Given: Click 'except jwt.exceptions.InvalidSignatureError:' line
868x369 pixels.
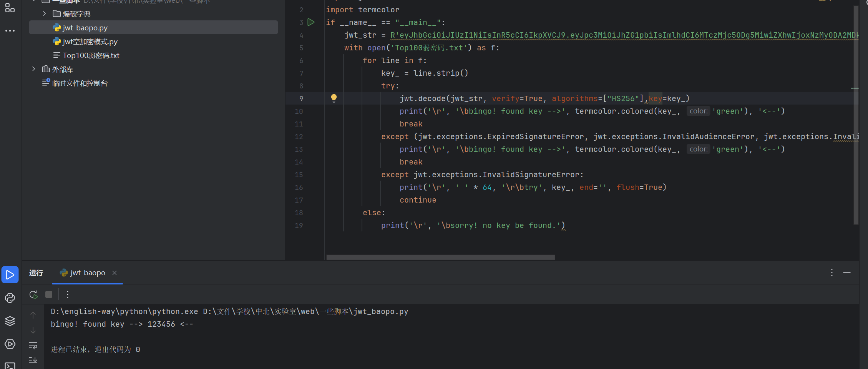Looking at the screenshot, I should coord(482,175).
